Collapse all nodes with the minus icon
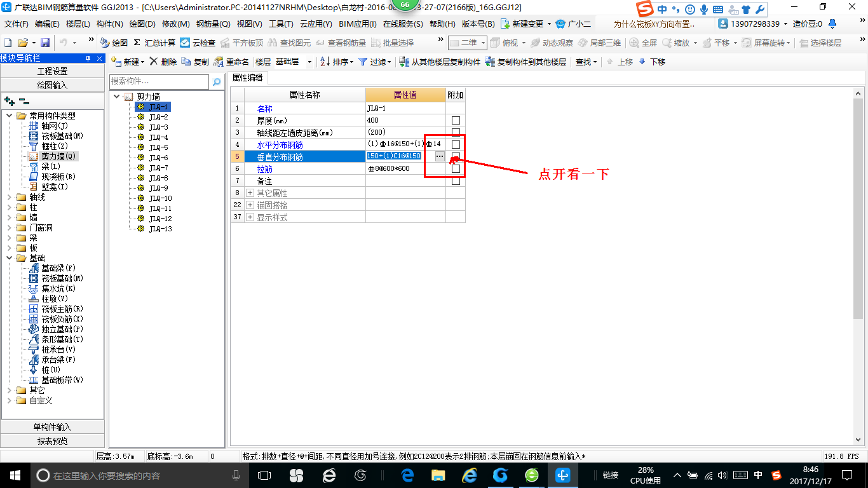This screenshot has height=488, width=868. [x=24, y=100]
